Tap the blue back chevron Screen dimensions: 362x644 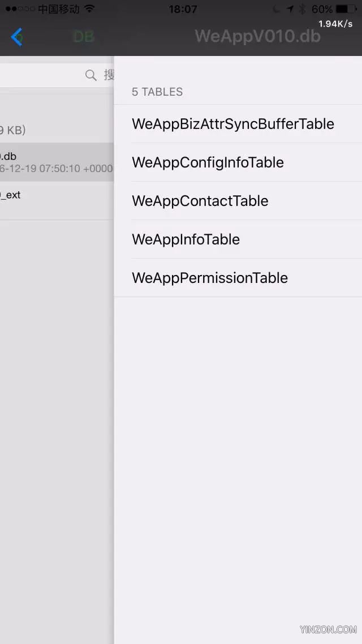[16, 37]
